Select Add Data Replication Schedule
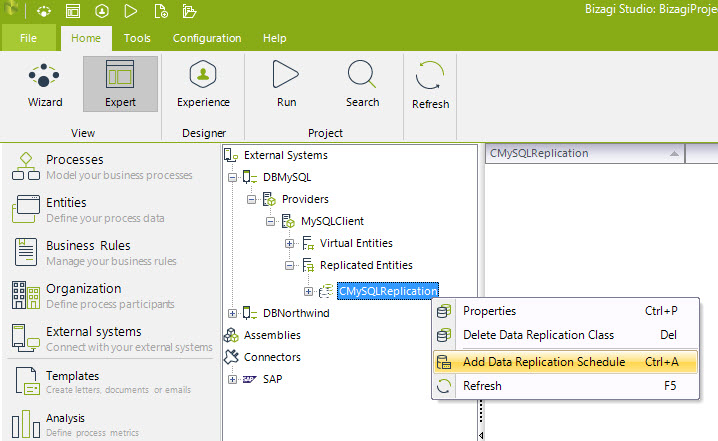This screenshot has width=718, height=441. pos(566,362)
